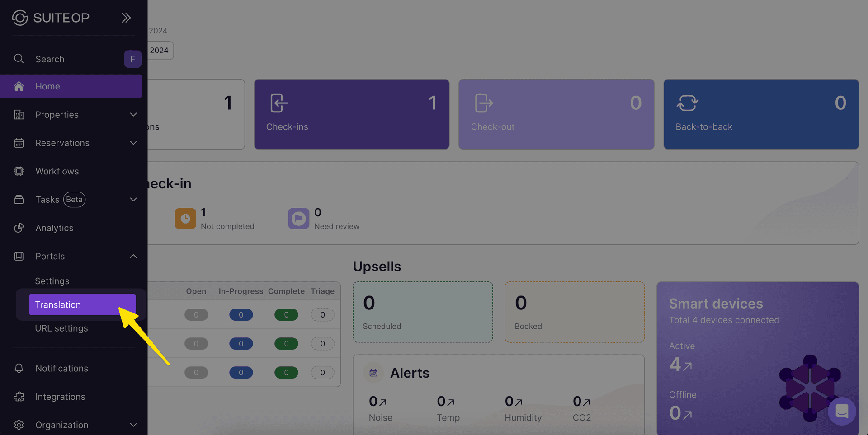Click the Workflows chip icon

tap(19, 171)
